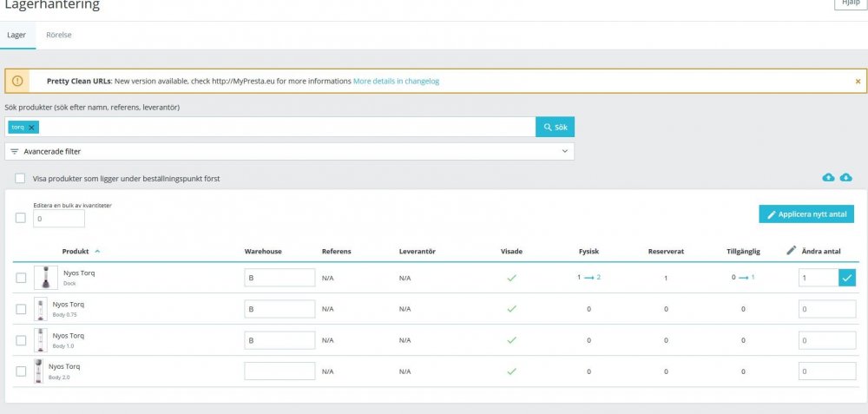Click Warehouse field for Nyos Torq Body 2.0

pos(279,371)
